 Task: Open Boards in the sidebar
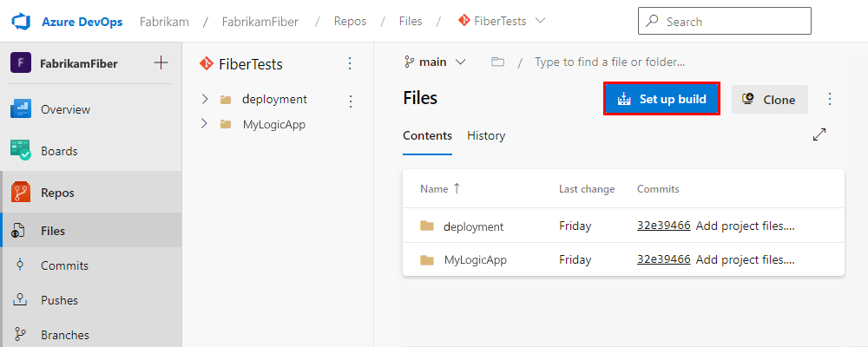pyautogui.click(x=59, y=151)
